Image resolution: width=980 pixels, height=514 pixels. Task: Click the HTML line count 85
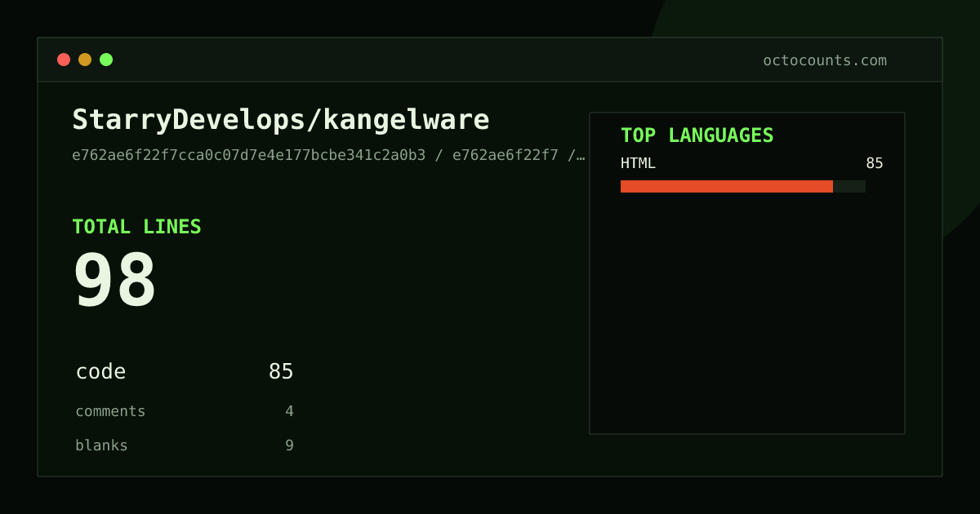pos(875,163)
